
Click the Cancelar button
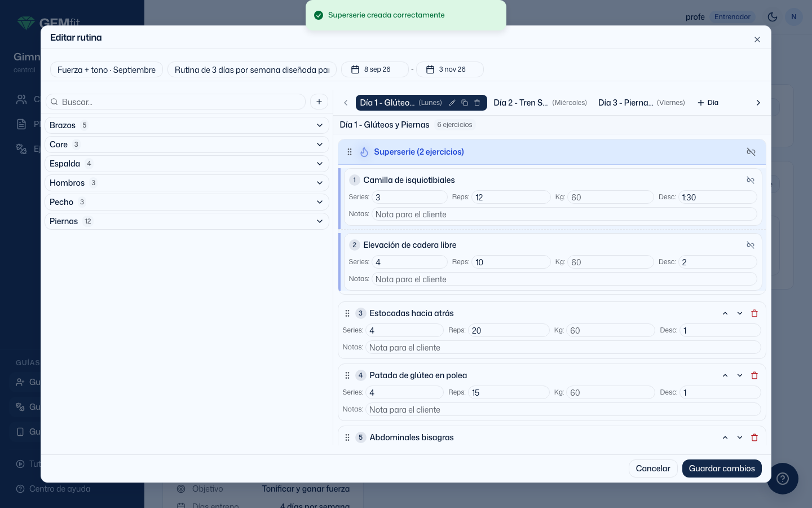tap(653, 468)
